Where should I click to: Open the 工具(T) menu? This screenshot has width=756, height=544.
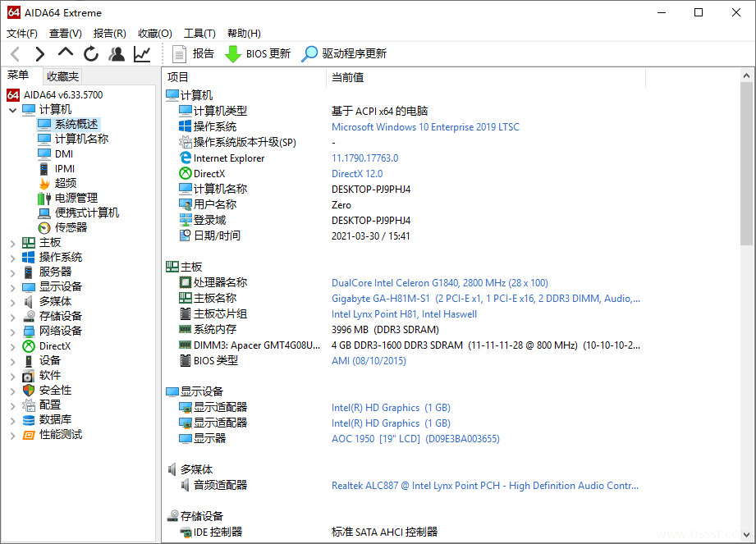(x=199, y=34)
